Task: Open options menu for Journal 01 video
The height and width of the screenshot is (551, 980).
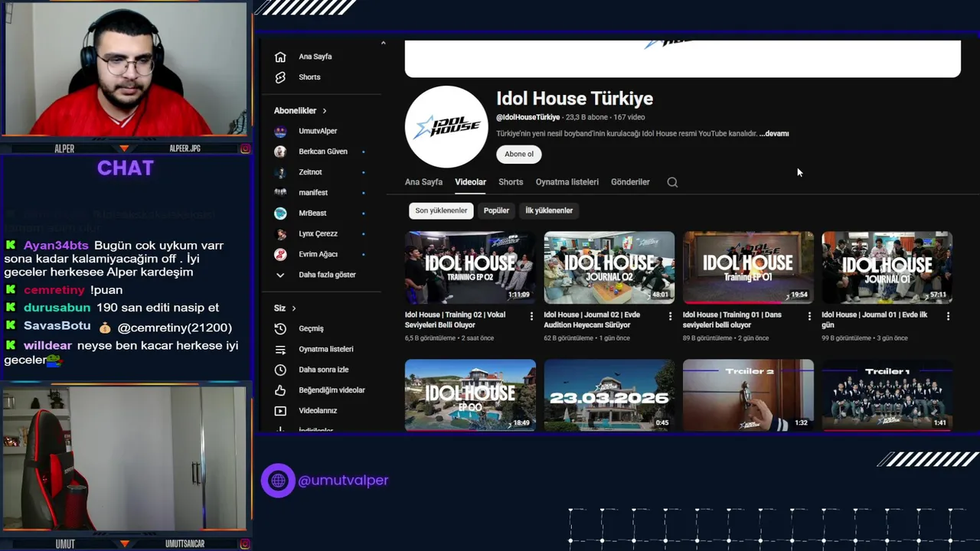Action: tap(948, 315)
